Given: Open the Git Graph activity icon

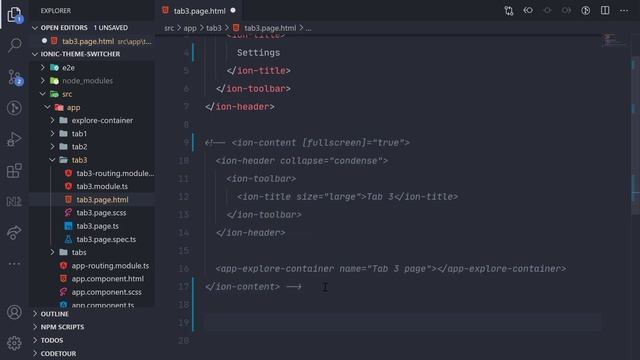Looking at the screenshot, I should point(14,108).
